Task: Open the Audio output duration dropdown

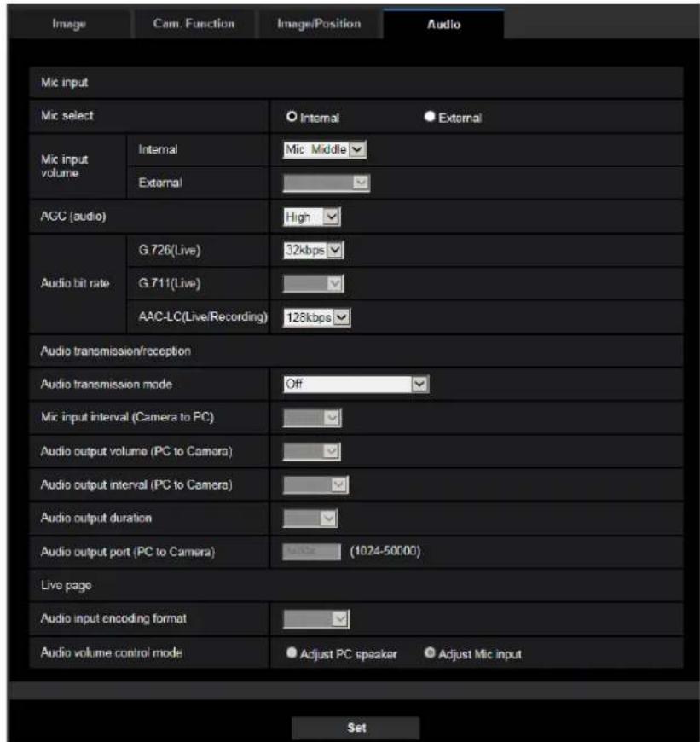Action: point(310,519)
